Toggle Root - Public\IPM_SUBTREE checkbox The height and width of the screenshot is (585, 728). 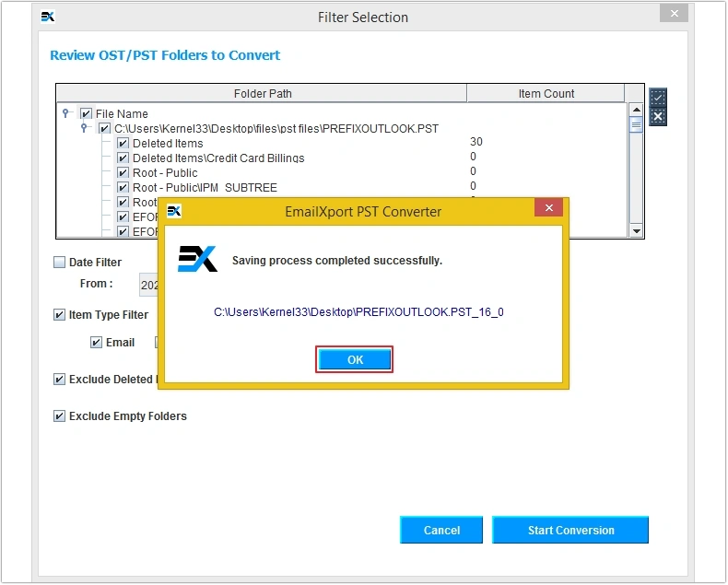123,188
